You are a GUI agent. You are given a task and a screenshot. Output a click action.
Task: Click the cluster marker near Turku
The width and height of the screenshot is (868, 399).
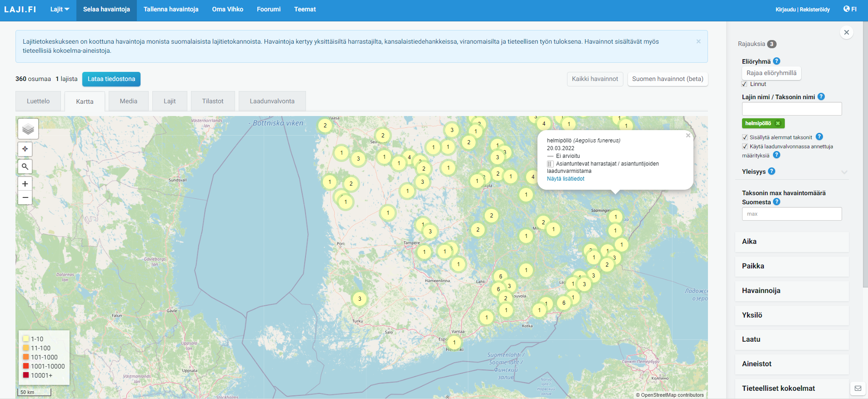coord(360,299)
